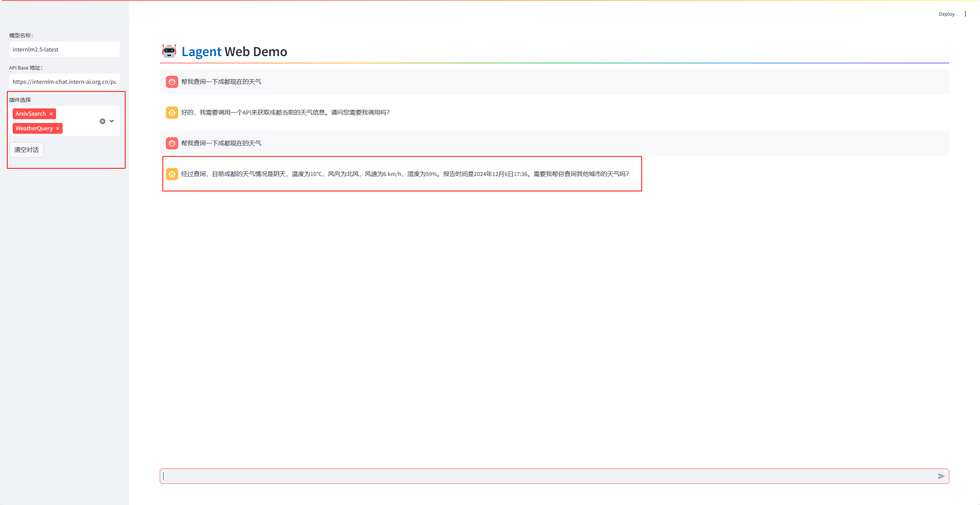Click the Lagent robot logo
Screen dimensions: 980x505
click(169, 51)
